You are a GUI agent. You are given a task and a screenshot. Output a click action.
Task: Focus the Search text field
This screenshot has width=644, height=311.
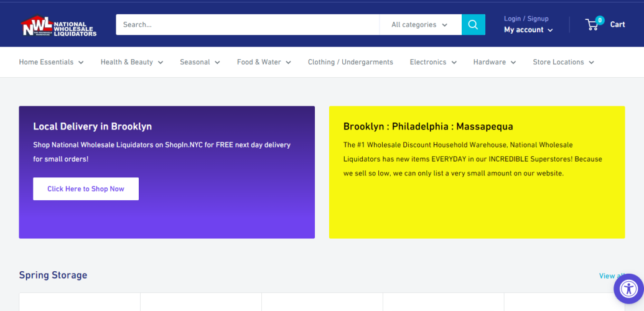tap(247, 25)
